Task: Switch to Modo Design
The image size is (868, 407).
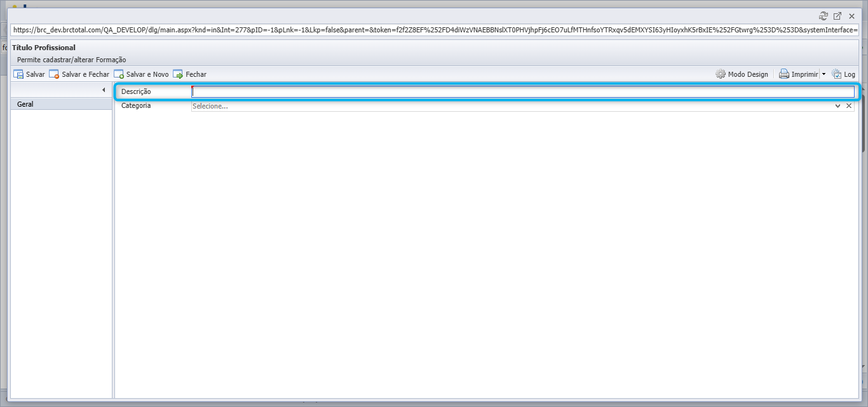Action: pos(742,74)
